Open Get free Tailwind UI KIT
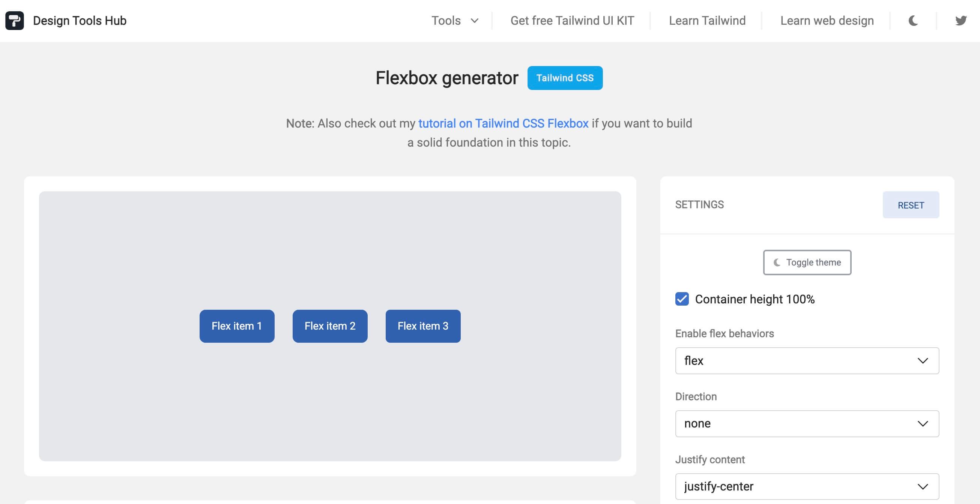The width and height of the screenshot is (980, 504). 572,21
